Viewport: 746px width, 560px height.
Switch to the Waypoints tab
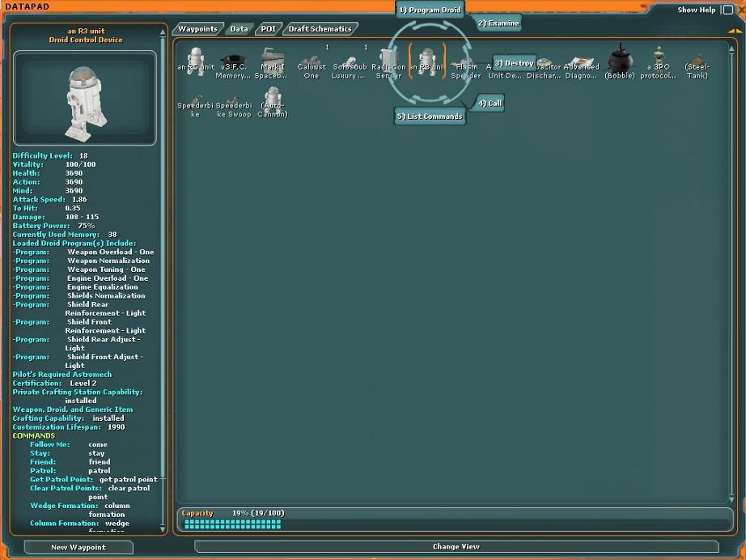198,28
